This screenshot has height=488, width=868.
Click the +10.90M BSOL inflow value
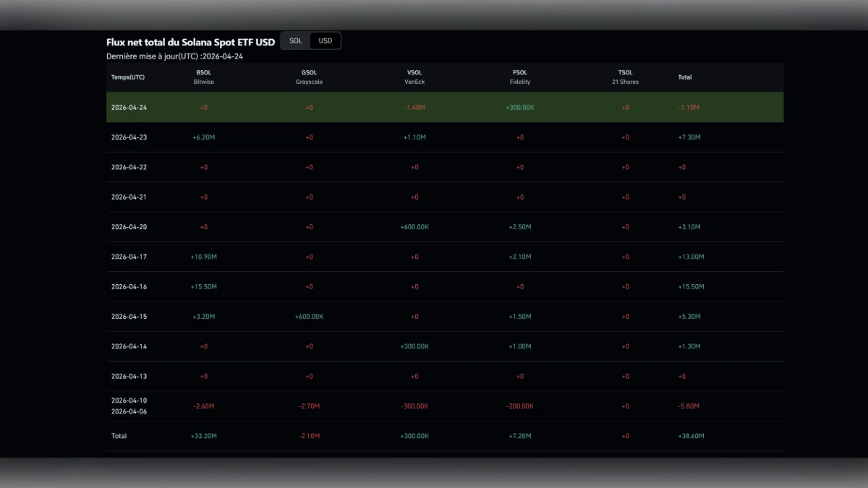203,257
